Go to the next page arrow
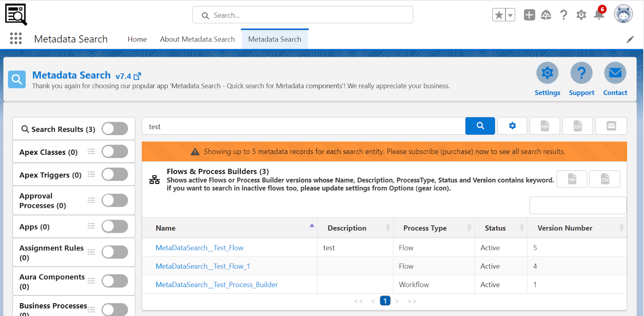 397,301
